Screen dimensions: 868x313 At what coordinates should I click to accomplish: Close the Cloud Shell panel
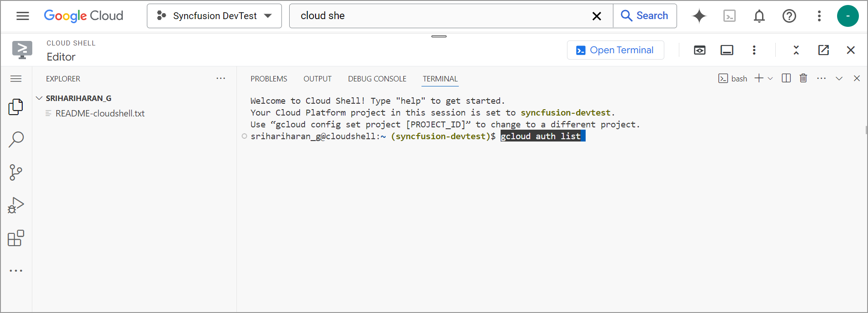click(x=851, y=50)
